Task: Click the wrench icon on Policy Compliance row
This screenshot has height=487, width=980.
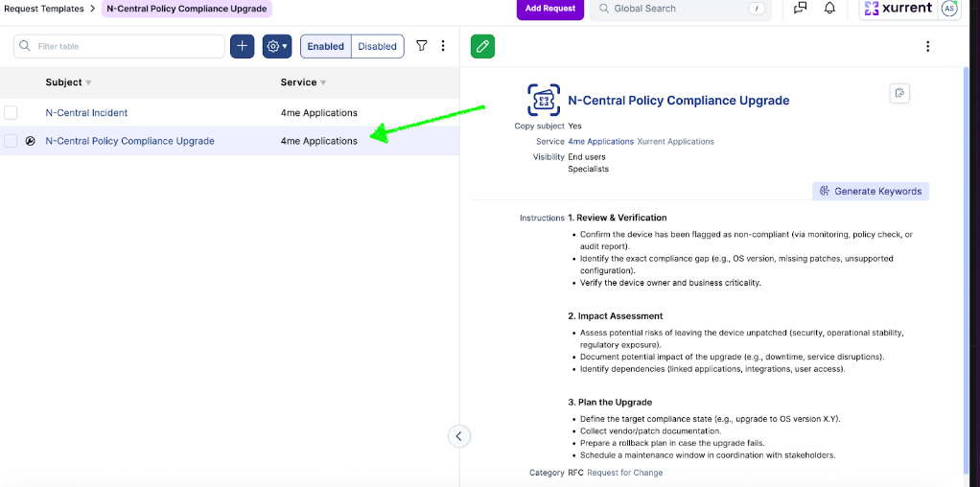Action: point(30,141)
